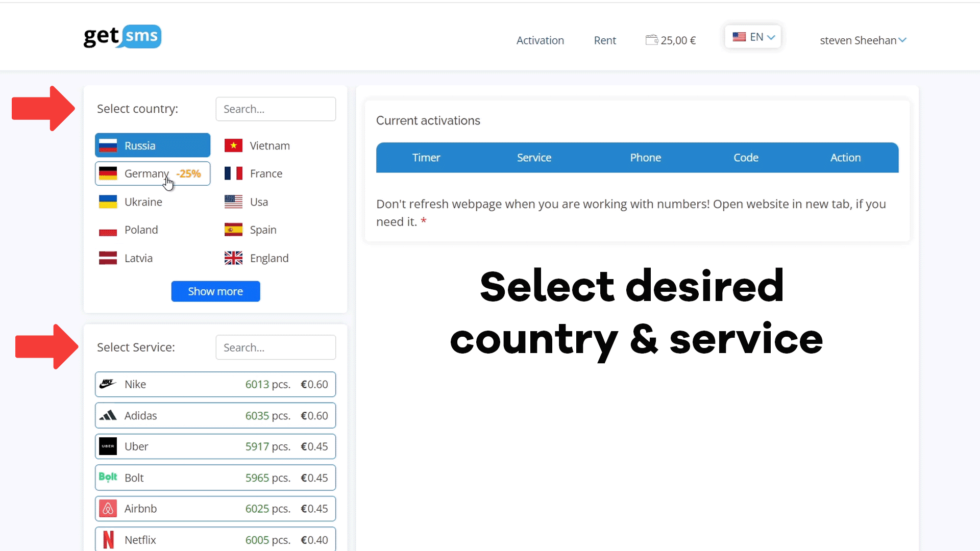Click the Russia flag icon

tap(108, 145)
